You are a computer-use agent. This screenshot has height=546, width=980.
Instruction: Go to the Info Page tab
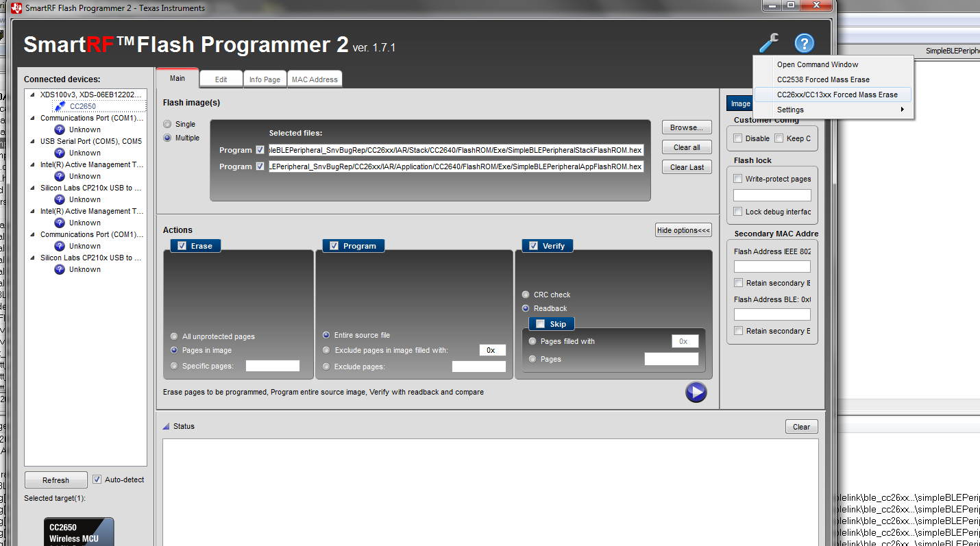tap(265, 79)
